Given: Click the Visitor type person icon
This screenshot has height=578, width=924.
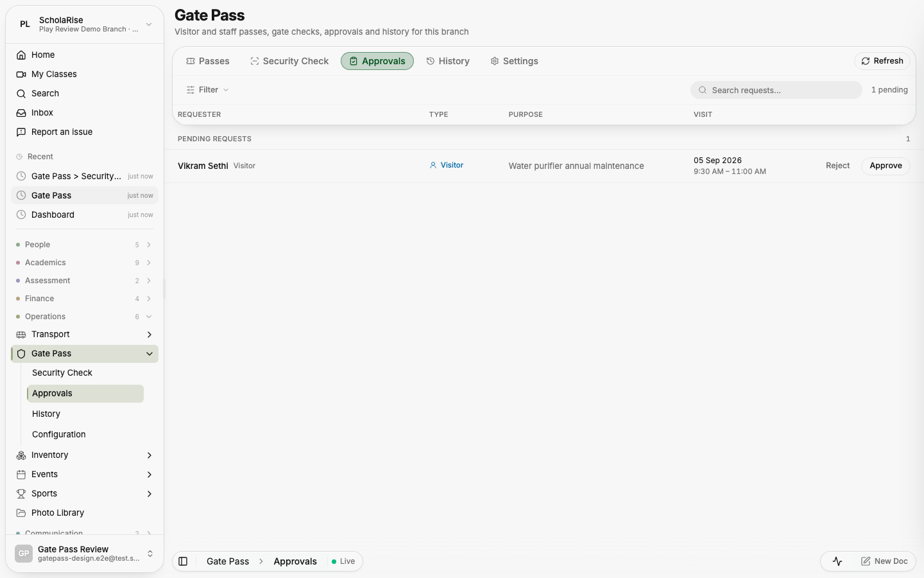Looking at the screenshot, I should click(x=433, y=165).
